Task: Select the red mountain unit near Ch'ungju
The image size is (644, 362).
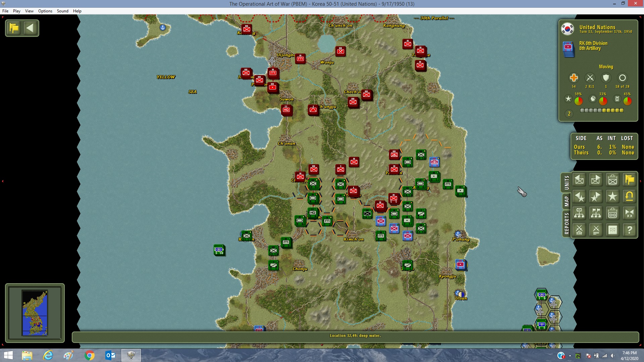Action: point(313,110)
